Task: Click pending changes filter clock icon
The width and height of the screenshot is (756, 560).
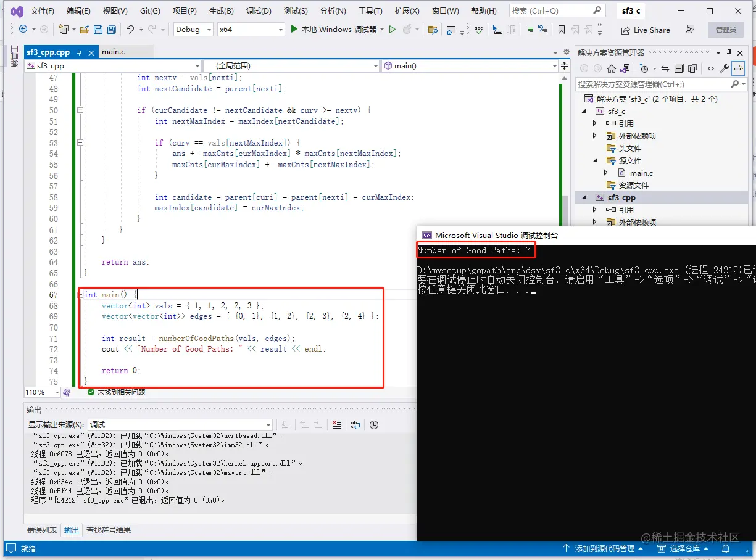Action: coord(644,68)
